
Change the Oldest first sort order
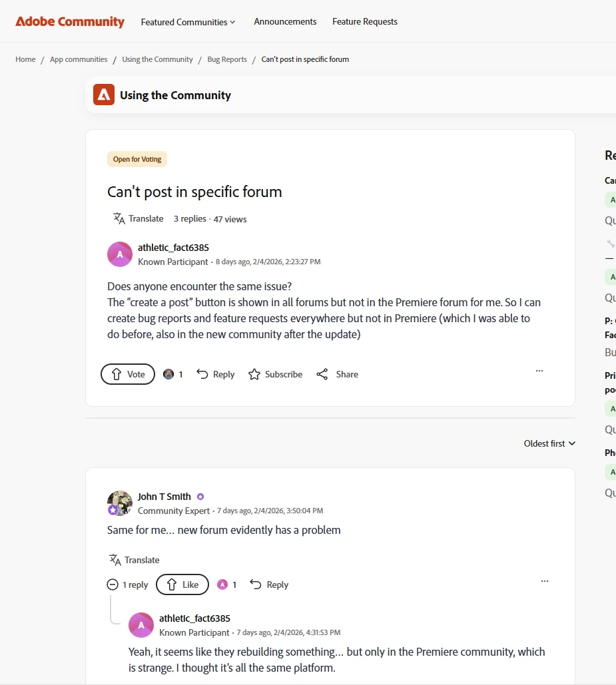(x=549, y=443)
